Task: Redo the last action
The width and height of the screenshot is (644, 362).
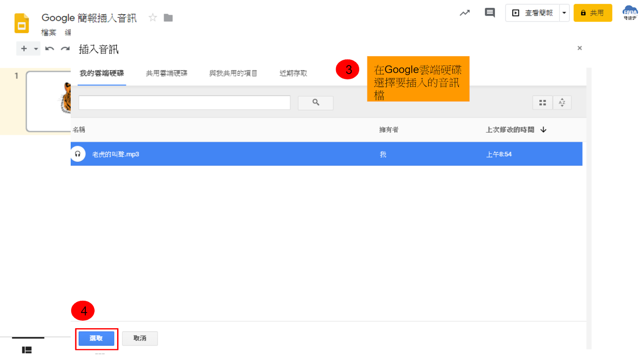Action: click(65, 49)
